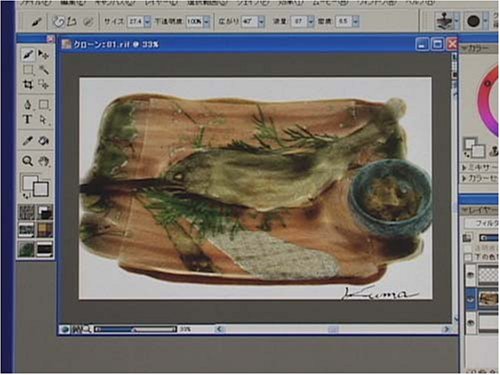
Task: Select the Paint Bucket tool
Action: (43, 141)
